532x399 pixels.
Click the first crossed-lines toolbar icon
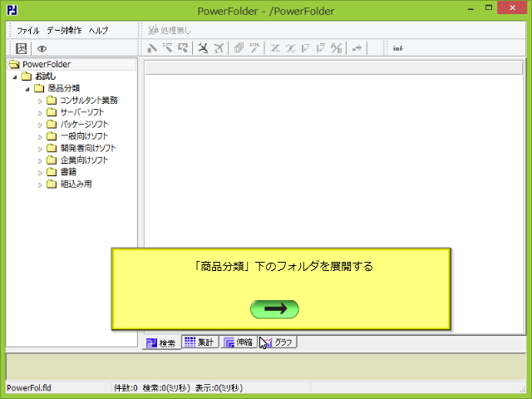(275, 48)
